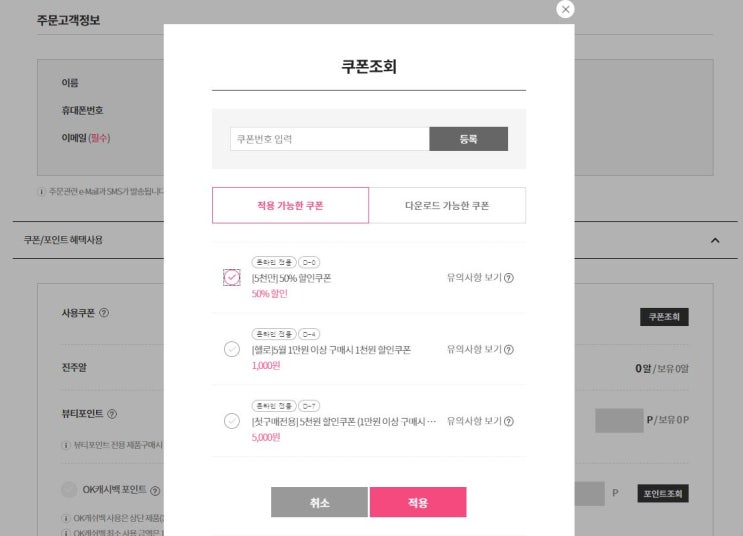
Task: Click question mark icon next to 뷰티포인트
Action: pos(112,413)
